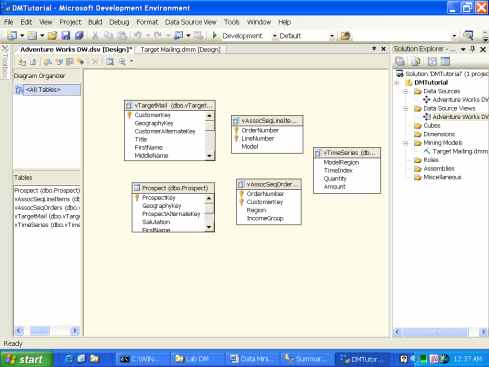Select Prospect (dbo.Prospect) in Tables list
The image size is (489, 367).
(x=47, y=191)
